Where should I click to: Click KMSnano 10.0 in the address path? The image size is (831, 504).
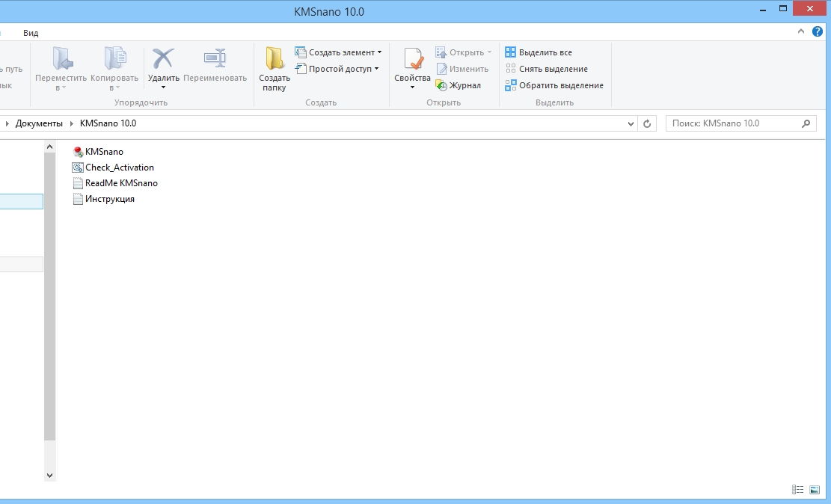click(x=108, y=123)
